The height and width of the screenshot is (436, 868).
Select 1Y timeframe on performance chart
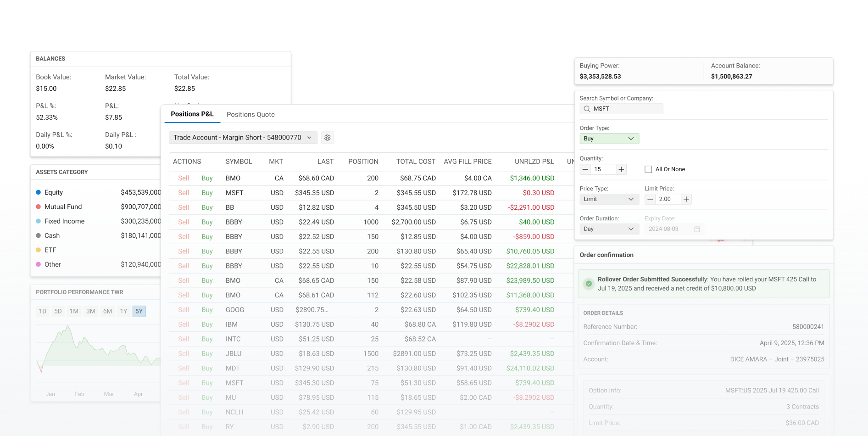click(123, 311)
